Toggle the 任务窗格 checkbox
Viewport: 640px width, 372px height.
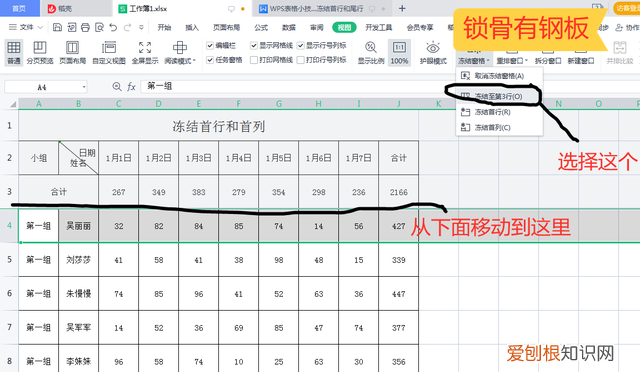[210, 60]
